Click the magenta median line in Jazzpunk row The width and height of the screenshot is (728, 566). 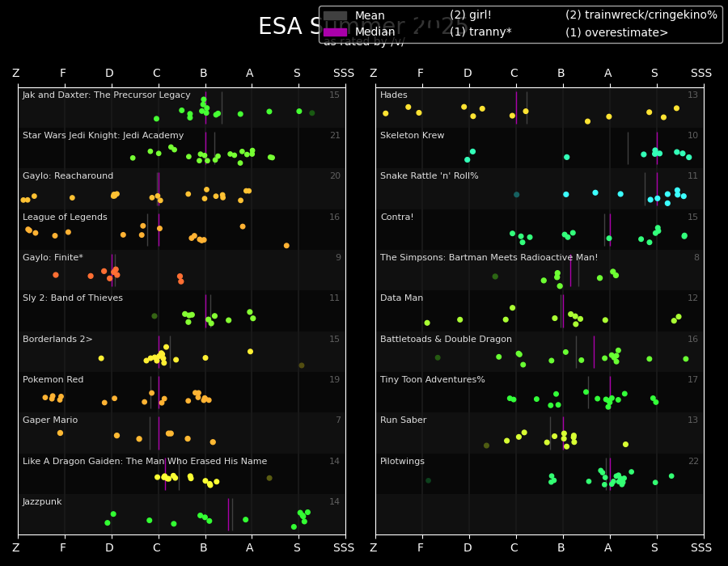[x=228, y=514]
